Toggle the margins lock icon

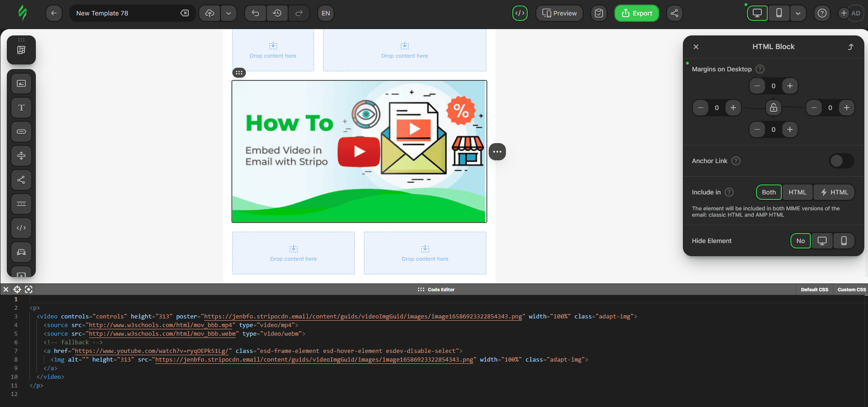pyautogui.click(x=774, y=108)
